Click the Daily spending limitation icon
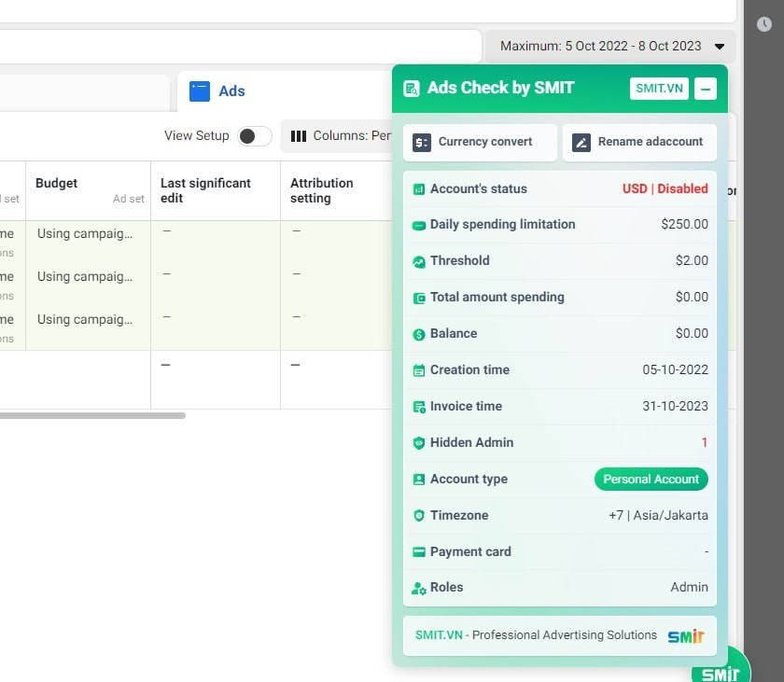Viewport: 784px width, 682px height. (x=418, y=226)
